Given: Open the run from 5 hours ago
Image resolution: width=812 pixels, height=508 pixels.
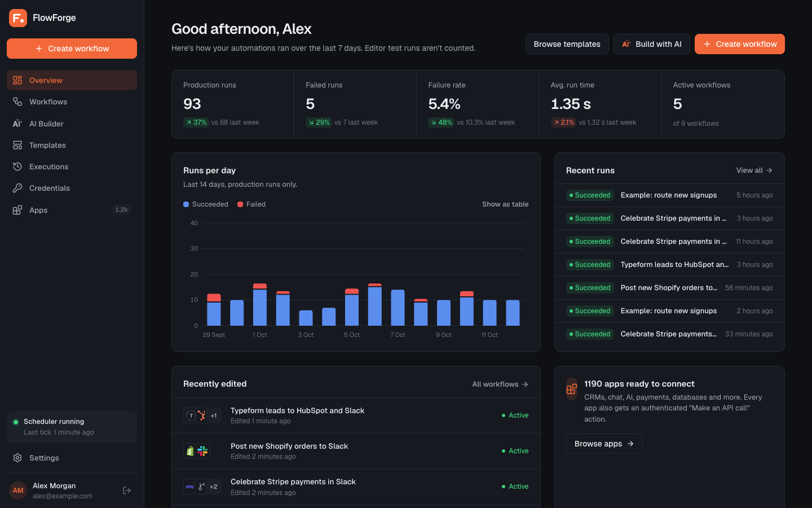Looking at the screenshot, I should 669,195.
